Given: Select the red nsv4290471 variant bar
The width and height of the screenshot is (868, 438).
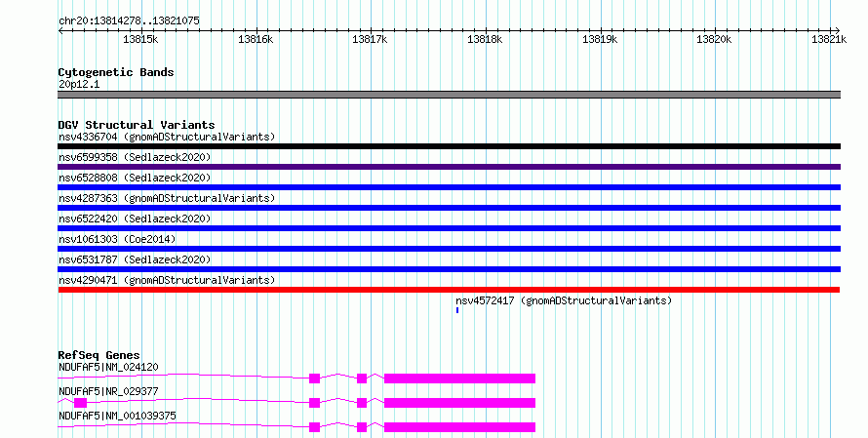Looking at the screenshot, I should coord(449,290).
